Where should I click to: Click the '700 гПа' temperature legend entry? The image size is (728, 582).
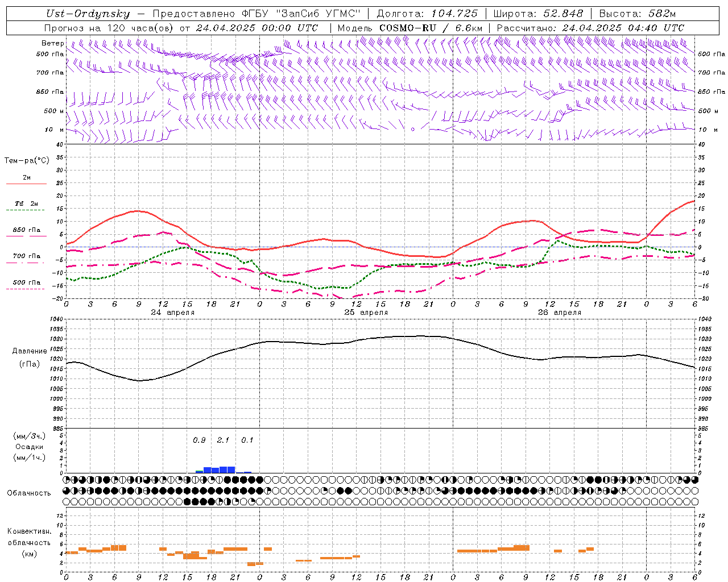click(x=27, y=256)
